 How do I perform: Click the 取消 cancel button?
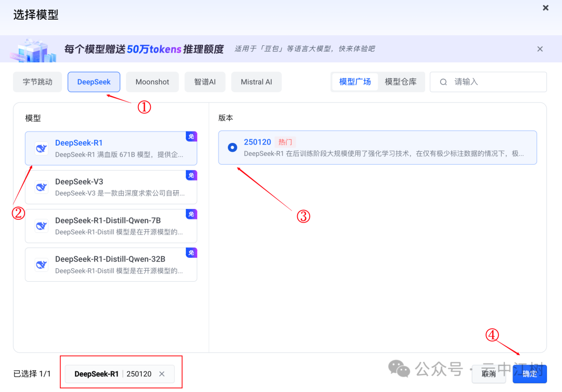coord(489,374)
